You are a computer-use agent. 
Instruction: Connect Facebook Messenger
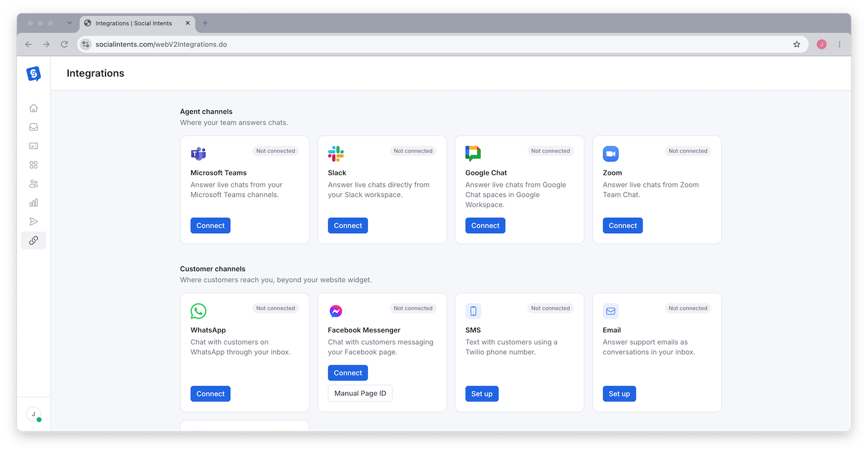coord(348,373)
